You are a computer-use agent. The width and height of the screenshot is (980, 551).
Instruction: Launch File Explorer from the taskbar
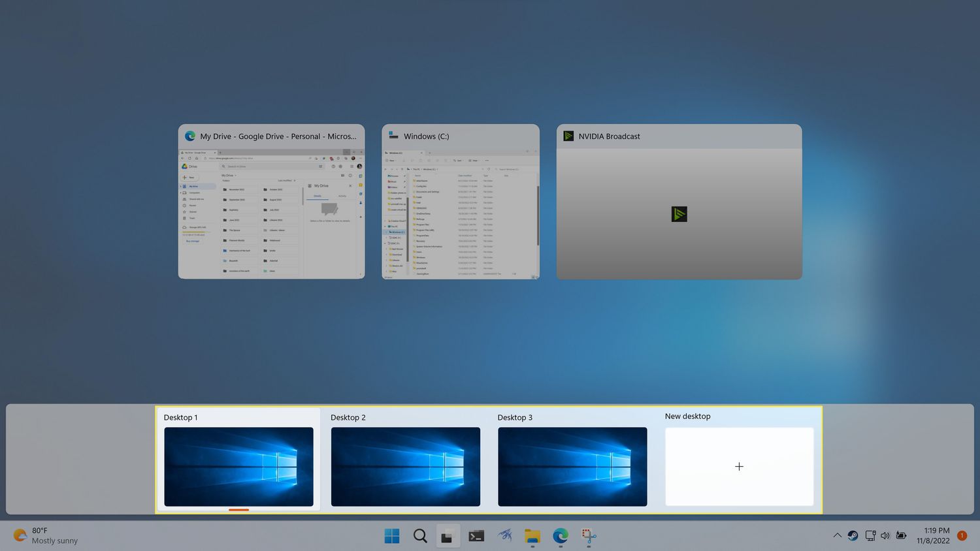point(532,536)
